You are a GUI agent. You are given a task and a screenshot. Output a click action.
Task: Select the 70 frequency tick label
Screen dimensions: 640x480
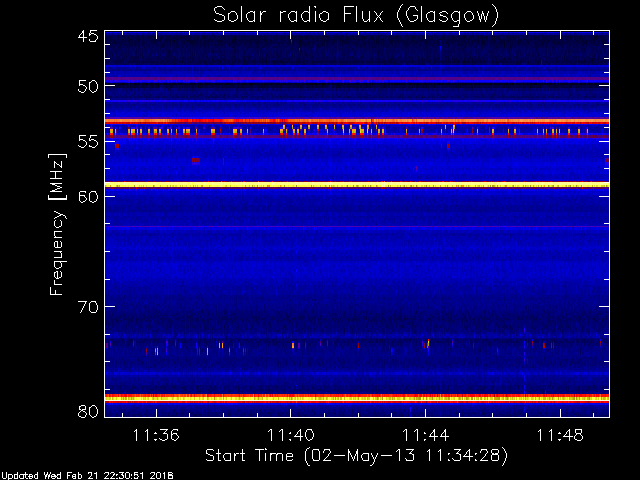tap(88, 307)
